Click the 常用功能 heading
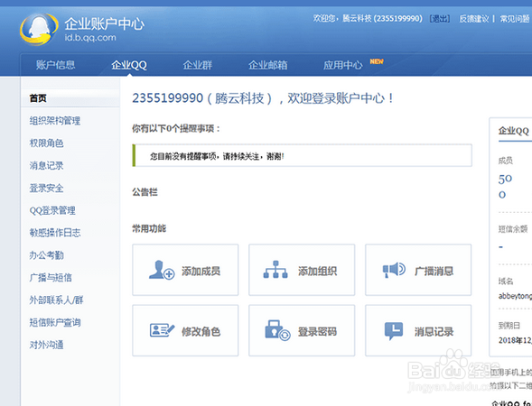This screenshot has width=532, height=406. 149,228
